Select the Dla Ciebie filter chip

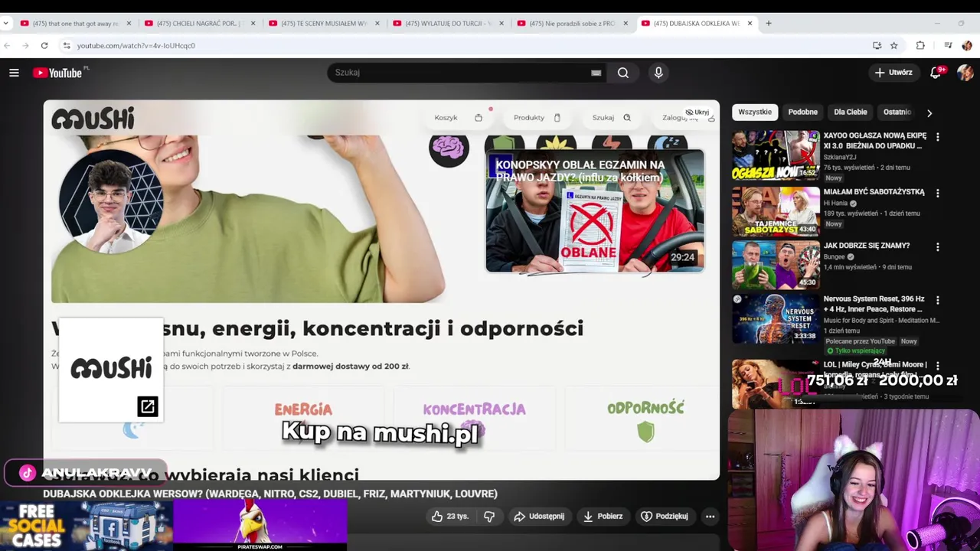pyautogui.click(x=851, y=112)
